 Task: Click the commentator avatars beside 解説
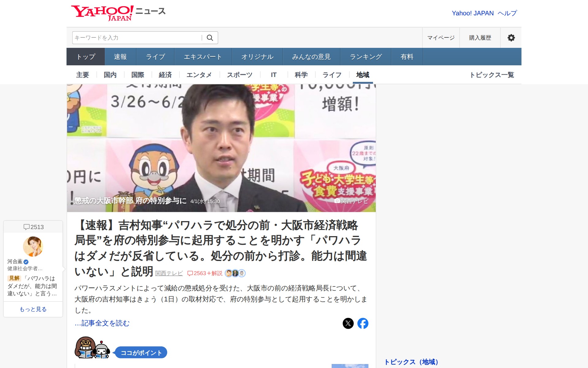(235, 273)
